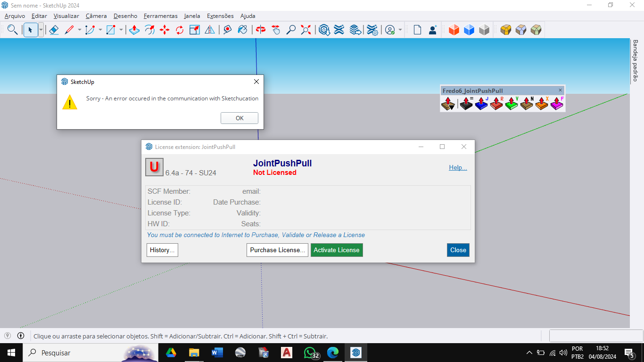Select the Move tool with four arrows
Image resolution: width=644 pixels, height=362 pixels.
(x=165, y=30)
